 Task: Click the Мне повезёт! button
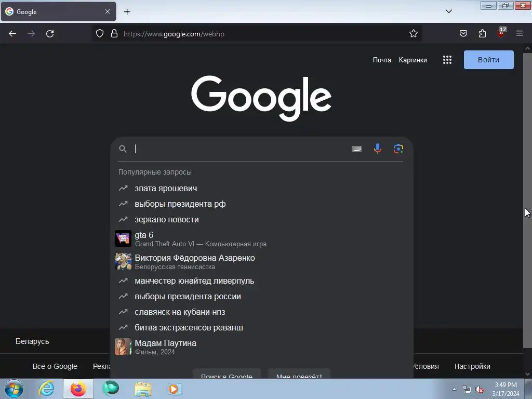pos(299,374)
